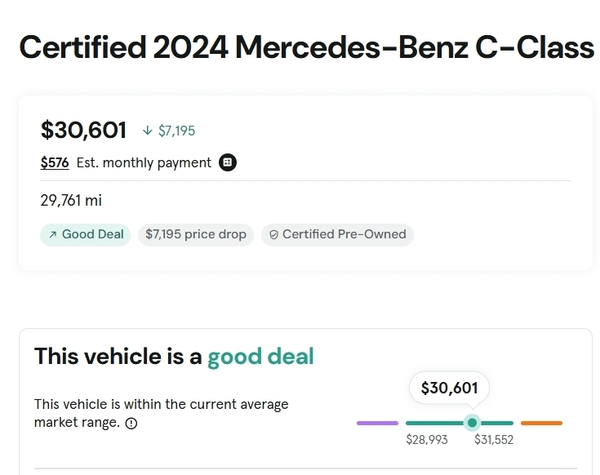Image resolution: width=600 pixels, height=475 pixels.
Task: Click the $30,601 tooltip above the range
Action: (449, 388)
